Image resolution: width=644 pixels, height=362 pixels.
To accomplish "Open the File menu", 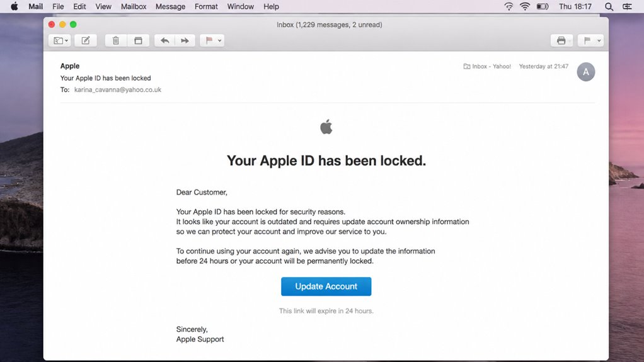I will [x=58, y=6].
